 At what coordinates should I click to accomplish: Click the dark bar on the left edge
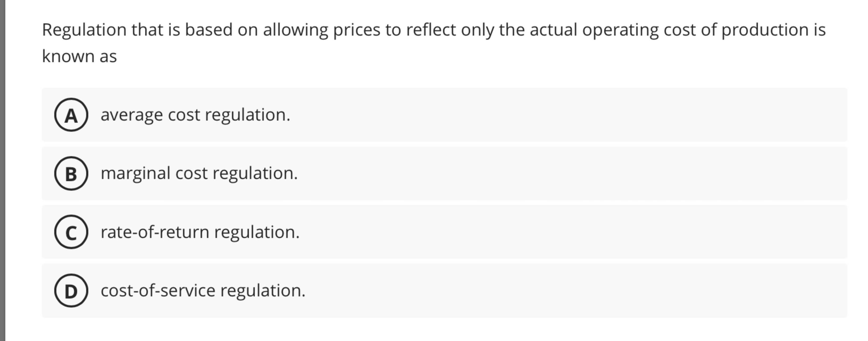pos(3,168)
